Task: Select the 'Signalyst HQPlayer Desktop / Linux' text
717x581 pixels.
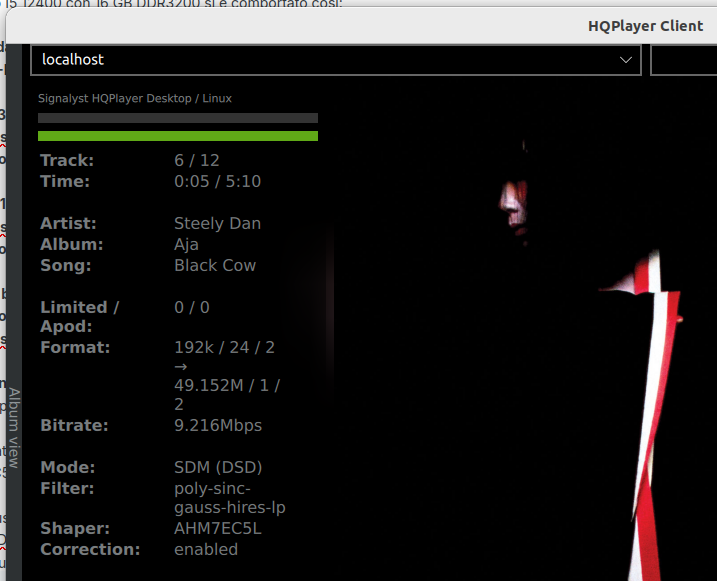Action: (135, 98)
